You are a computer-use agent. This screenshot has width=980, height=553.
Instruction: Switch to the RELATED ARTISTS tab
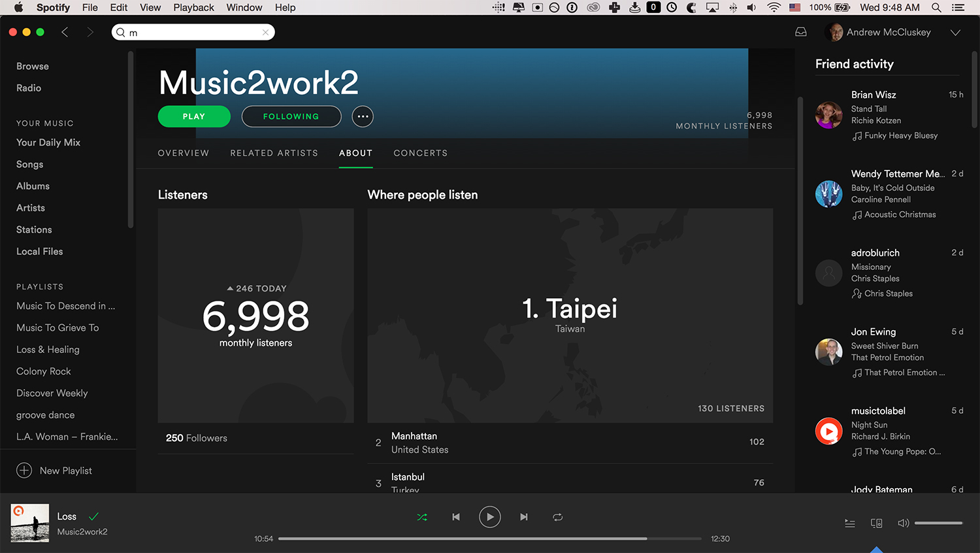274,153
